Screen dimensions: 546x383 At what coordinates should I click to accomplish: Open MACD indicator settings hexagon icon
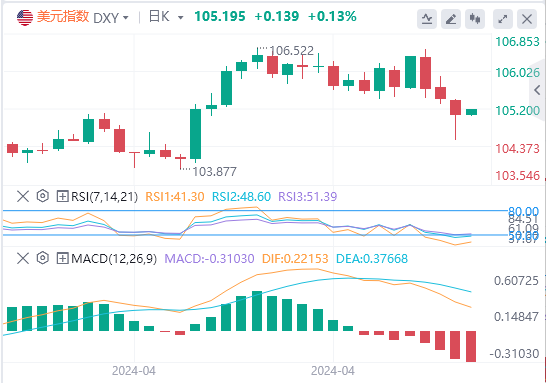42,258
